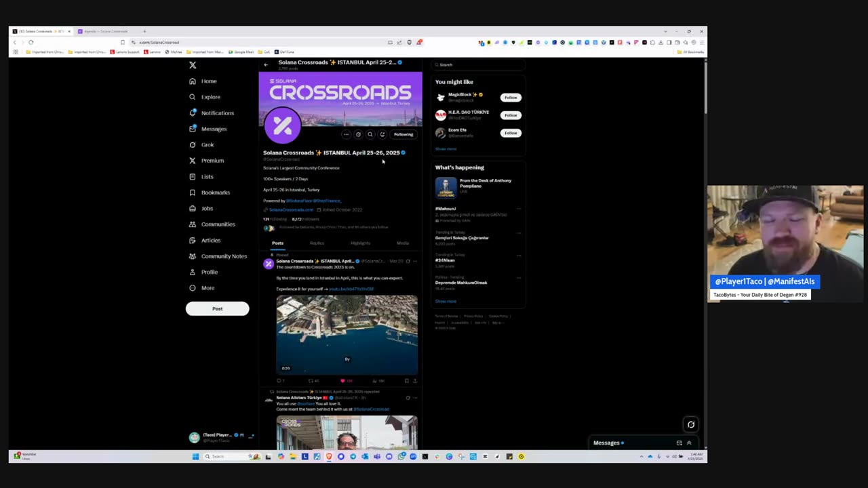Open the Solana Allstars Türkiye post's three-dot menu

point(415,398)
